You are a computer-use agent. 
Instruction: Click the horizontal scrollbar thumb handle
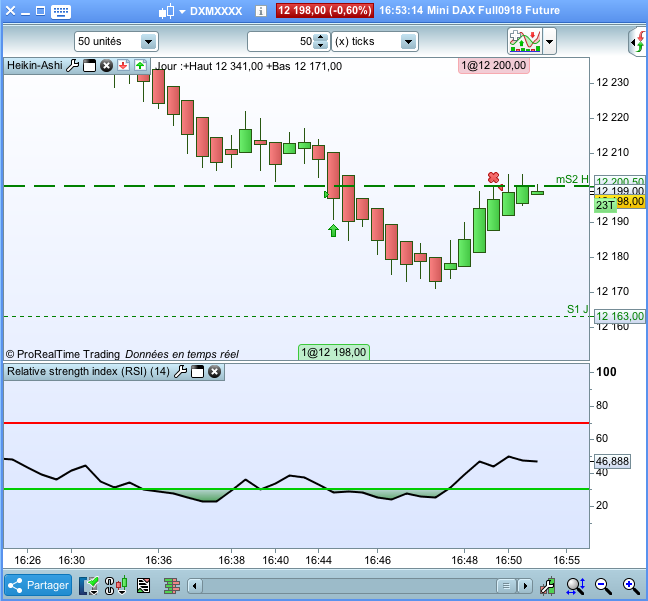pyautogui.click(x=507, y=586)
